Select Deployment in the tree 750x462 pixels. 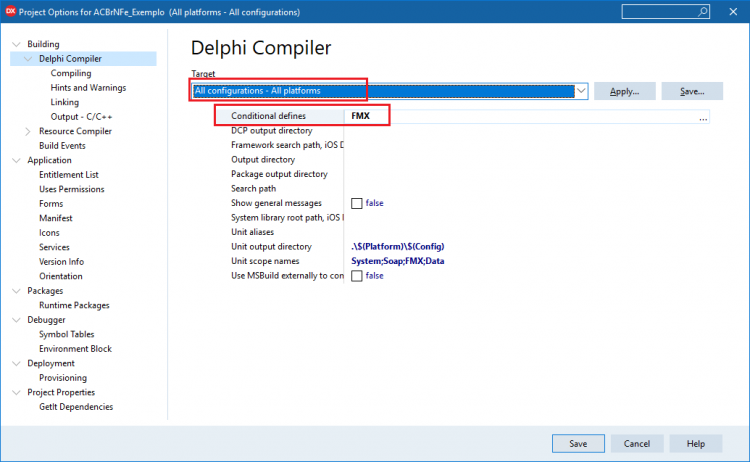coord(51,363)
